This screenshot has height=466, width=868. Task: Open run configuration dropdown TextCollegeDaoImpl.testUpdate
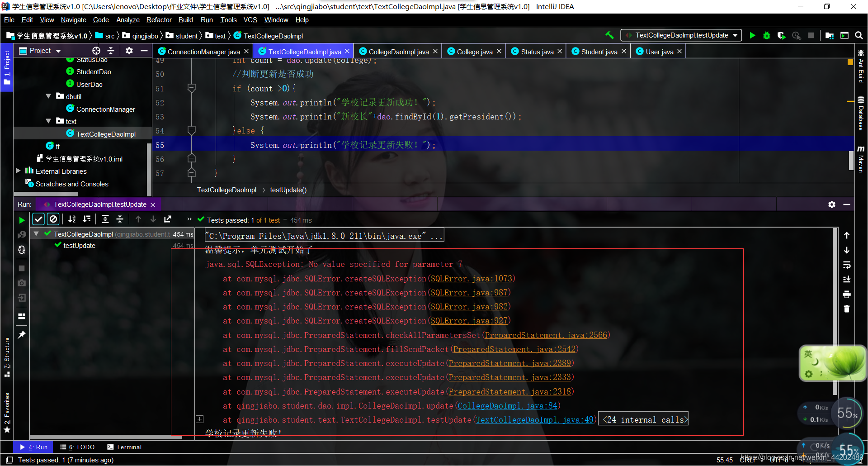[x=681, y=35]
